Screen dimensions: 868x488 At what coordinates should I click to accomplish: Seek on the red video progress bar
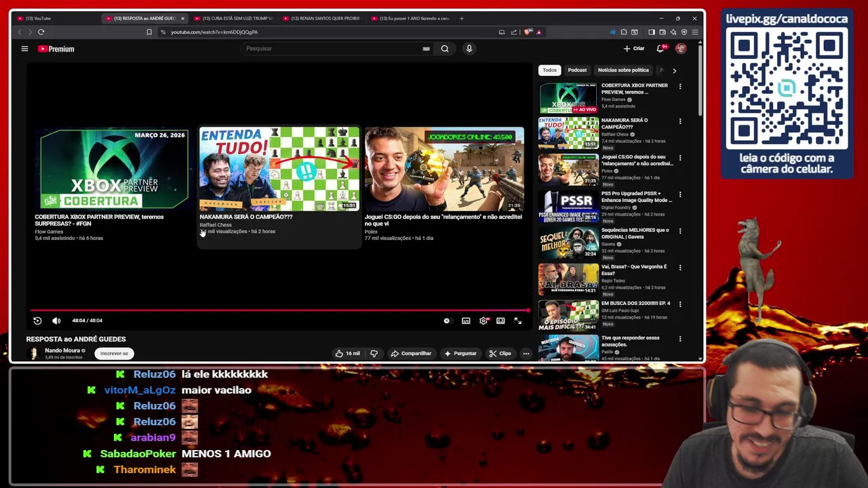[x=279, y=310]
